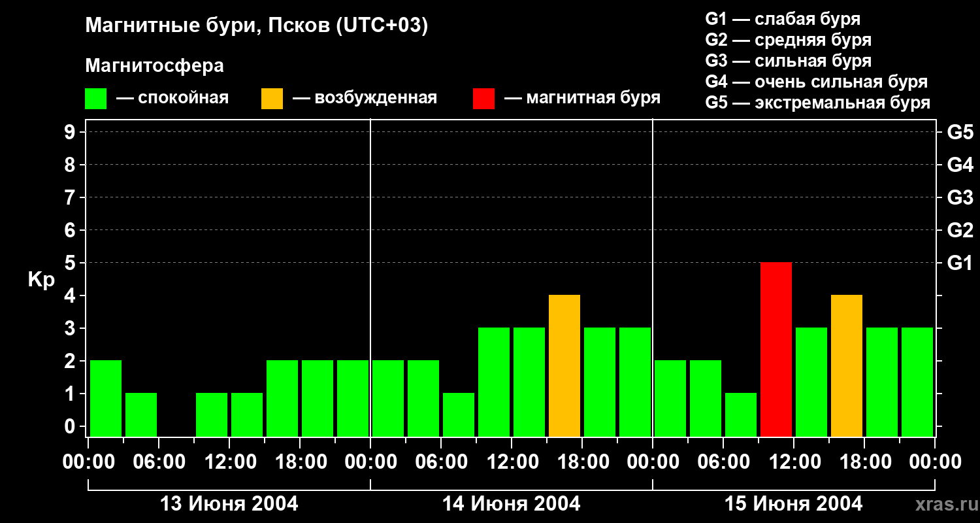980x523 pixels.
Task: Click the '14 Июня 2004' date label
Action: [x=512, y=504]
